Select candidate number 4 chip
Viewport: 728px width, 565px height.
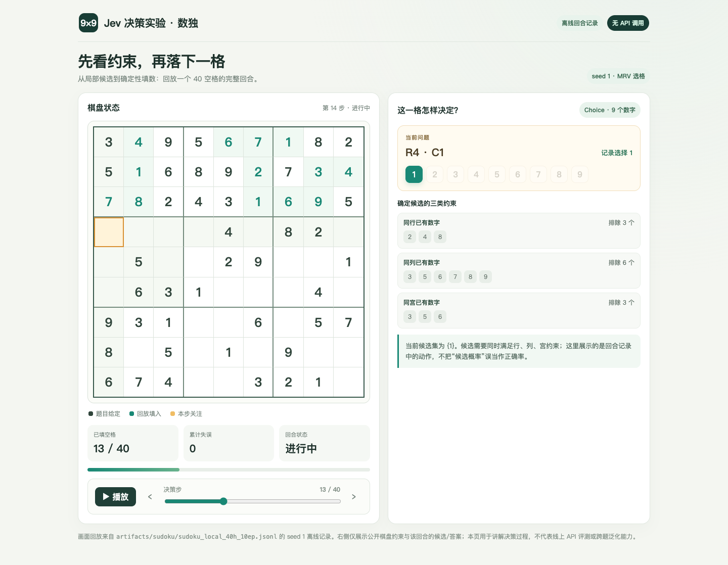(476, 174)
